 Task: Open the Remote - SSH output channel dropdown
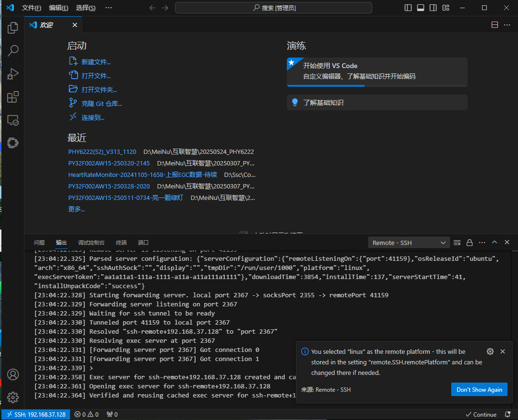coord(409,243)
